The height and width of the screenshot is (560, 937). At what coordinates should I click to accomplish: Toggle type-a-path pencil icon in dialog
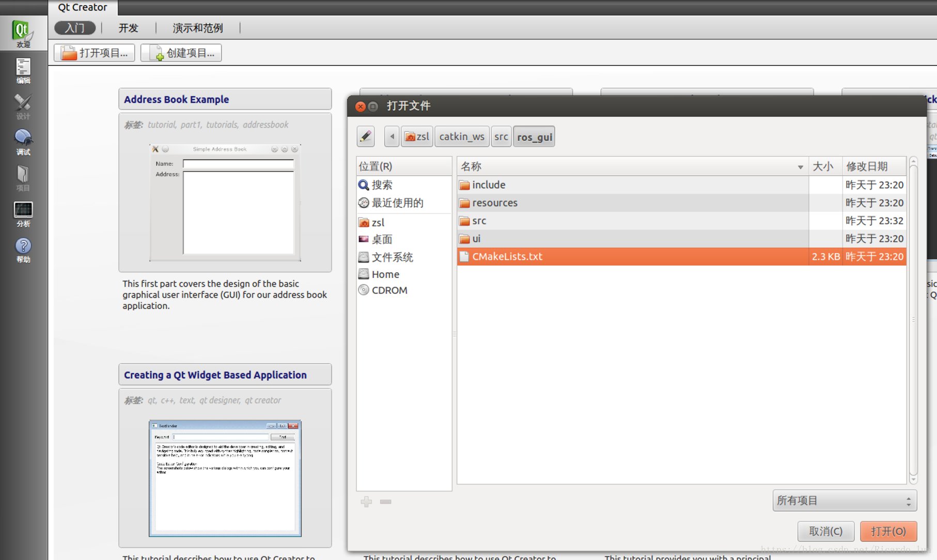366,136
